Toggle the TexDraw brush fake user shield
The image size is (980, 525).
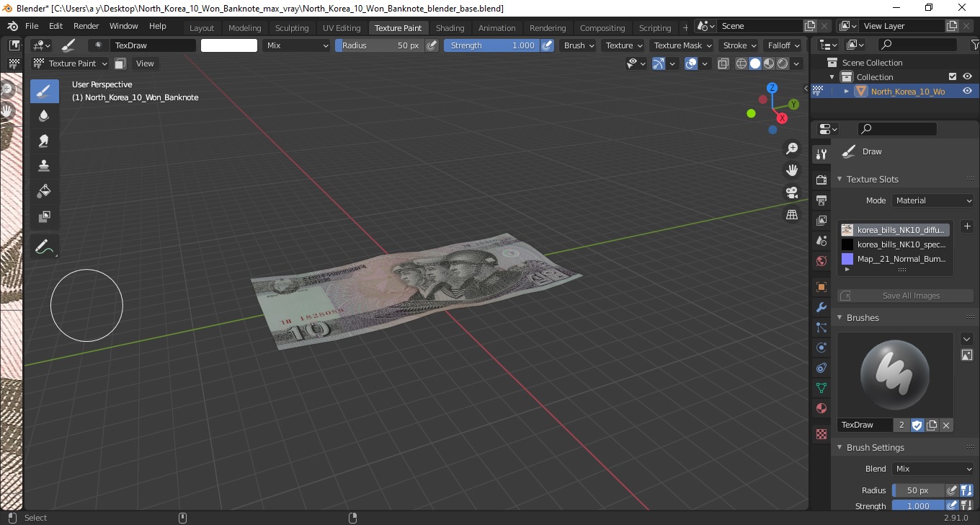[917, 425]
